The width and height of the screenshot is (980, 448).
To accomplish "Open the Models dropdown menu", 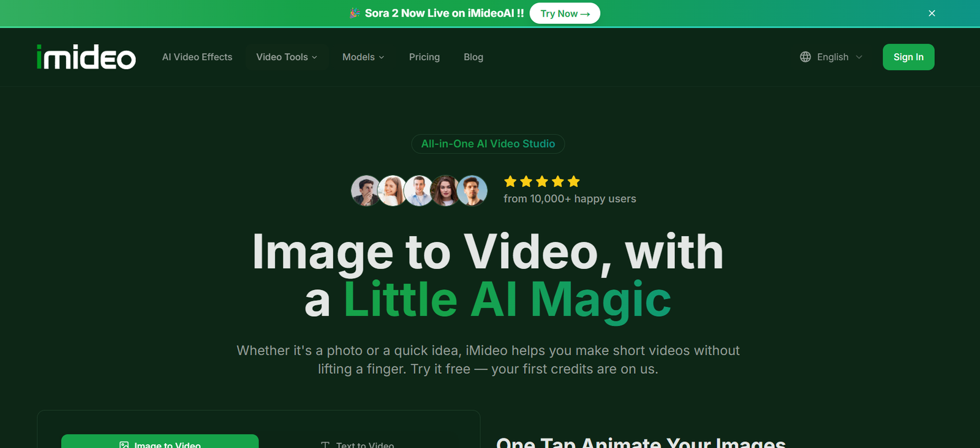I will (x=363, y=57).
